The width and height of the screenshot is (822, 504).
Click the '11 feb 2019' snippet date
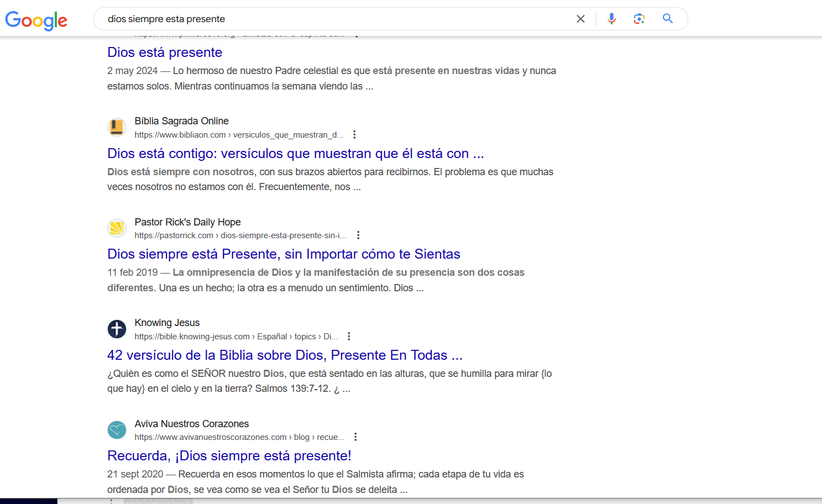point(133,272)
